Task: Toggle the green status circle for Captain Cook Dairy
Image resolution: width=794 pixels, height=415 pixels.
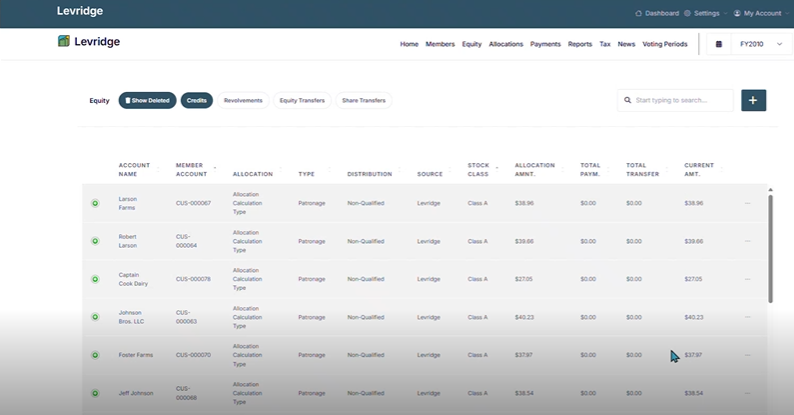Action: click(x=95, y=279)
